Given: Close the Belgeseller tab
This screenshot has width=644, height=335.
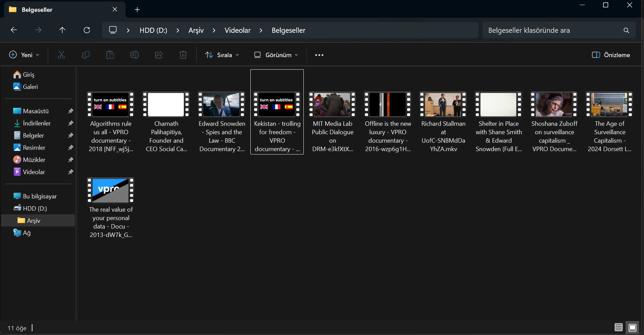Looking at the screenshot, I should [115, 9].
